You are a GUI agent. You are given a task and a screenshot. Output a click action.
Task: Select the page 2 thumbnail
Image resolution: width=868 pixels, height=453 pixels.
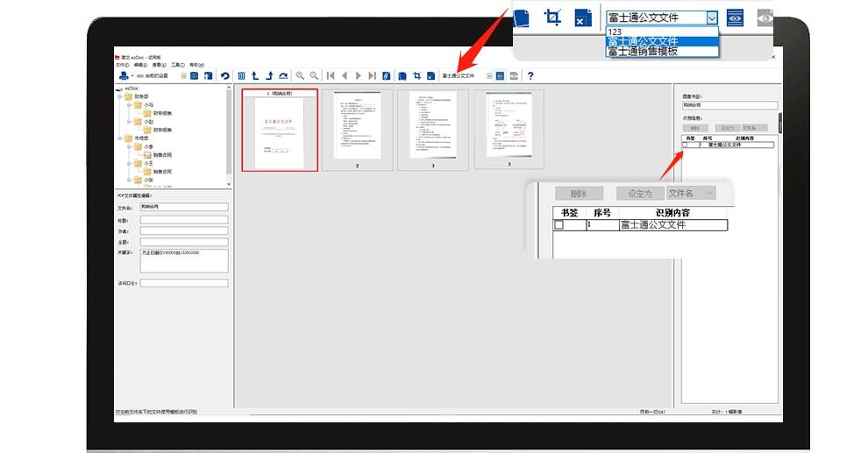click(357, 130)
